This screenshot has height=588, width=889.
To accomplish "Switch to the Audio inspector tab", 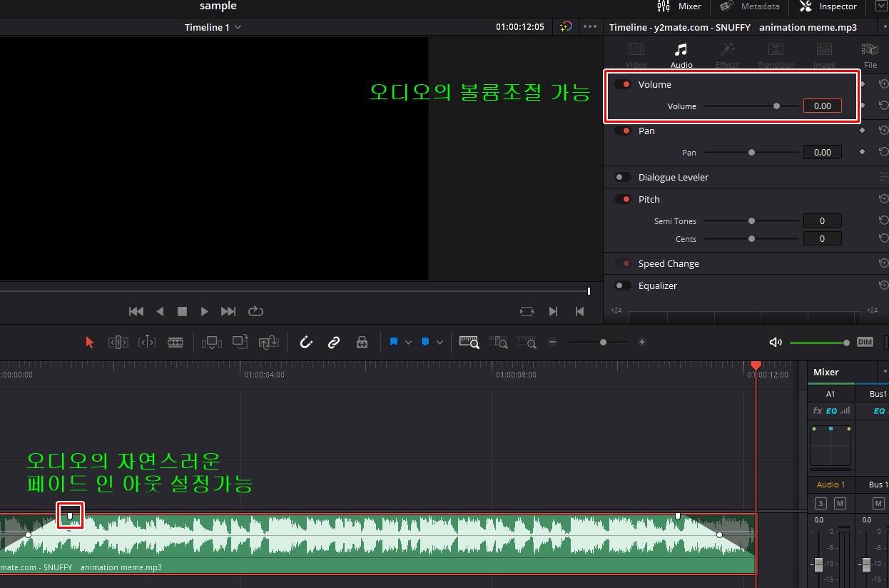I will (681, 55).
